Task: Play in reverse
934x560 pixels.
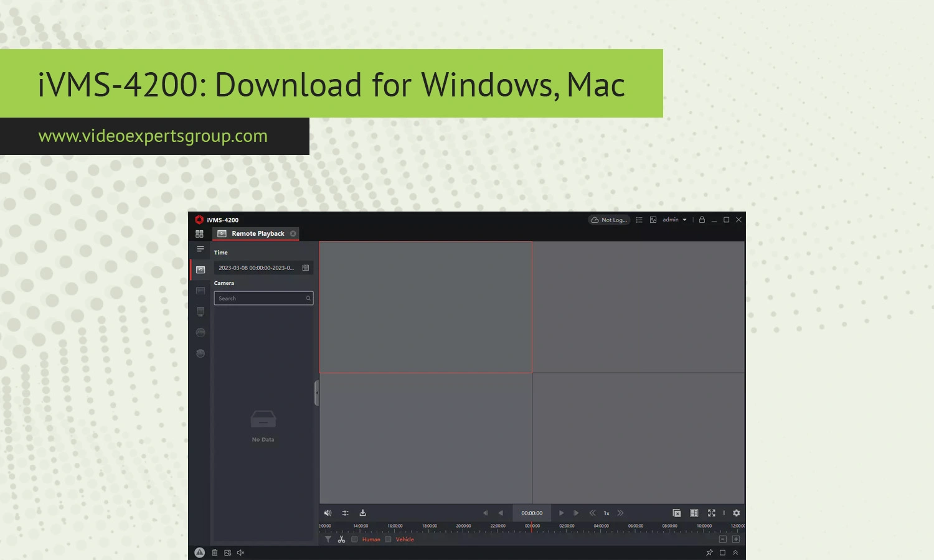Action: pos(501,513)
